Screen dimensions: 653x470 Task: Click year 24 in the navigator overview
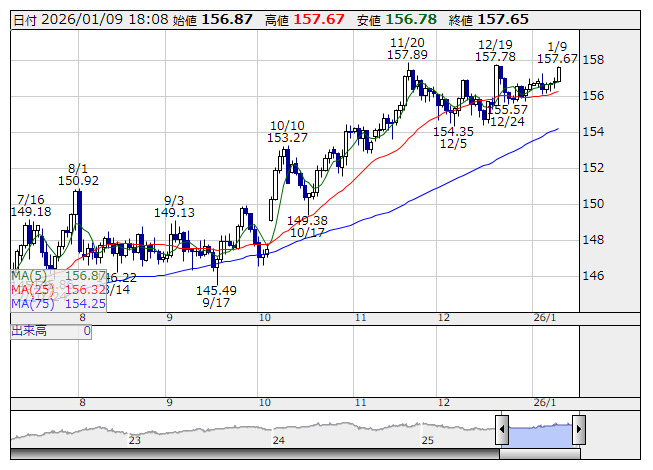click(280, 440)
